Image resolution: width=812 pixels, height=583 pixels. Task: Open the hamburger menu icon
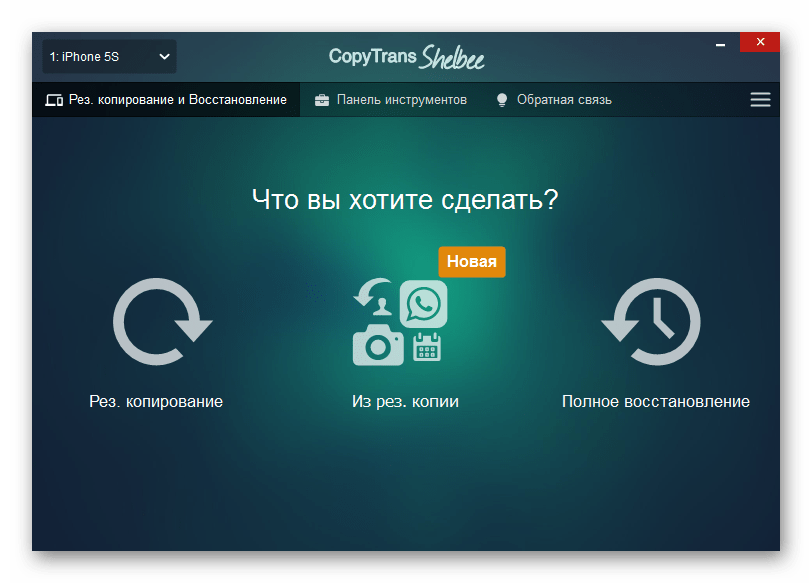[760, 100]
